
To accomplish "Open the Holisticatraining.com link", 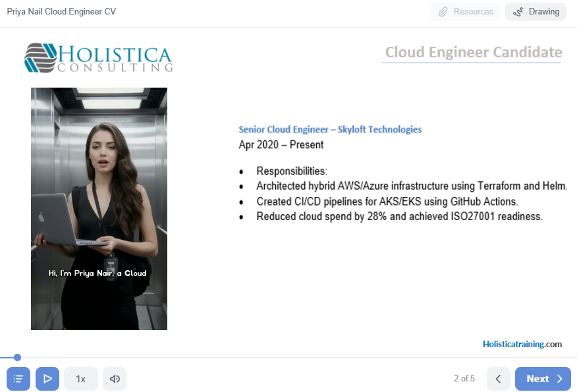I will point(522,344).
